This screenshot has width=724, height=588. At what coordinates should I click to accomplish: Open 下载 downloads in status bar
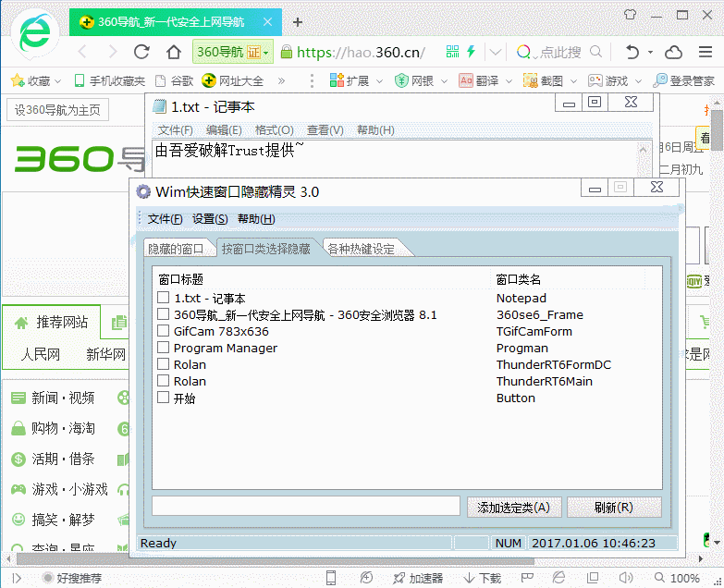tap(483, 578)
